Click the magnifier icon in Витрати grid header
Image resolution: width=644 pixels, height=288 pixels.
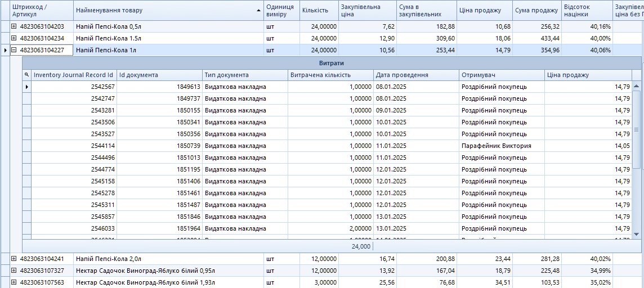(26, 75)
